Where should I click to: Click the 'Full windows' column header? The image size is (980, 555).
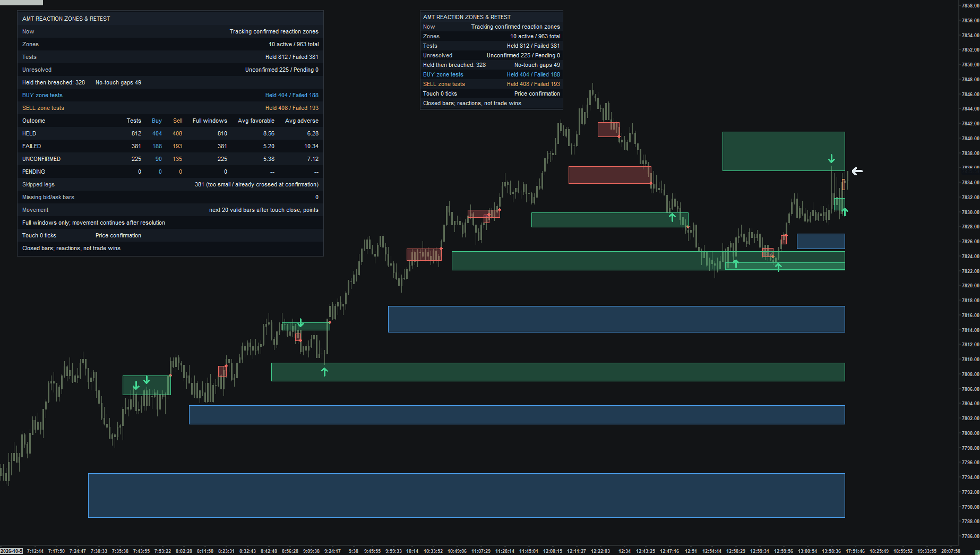[x=210, y=121]
